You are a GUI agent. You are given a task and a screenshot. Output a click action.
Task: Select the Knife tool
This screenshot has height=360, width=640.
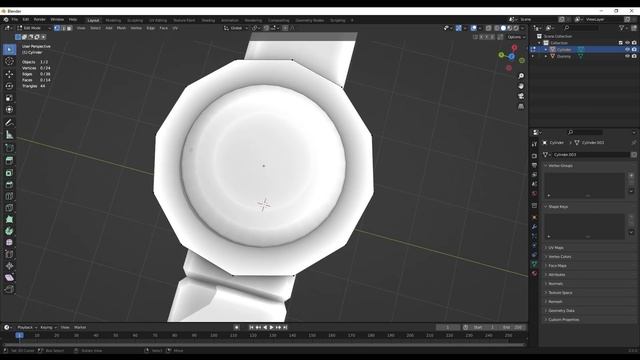9,208
